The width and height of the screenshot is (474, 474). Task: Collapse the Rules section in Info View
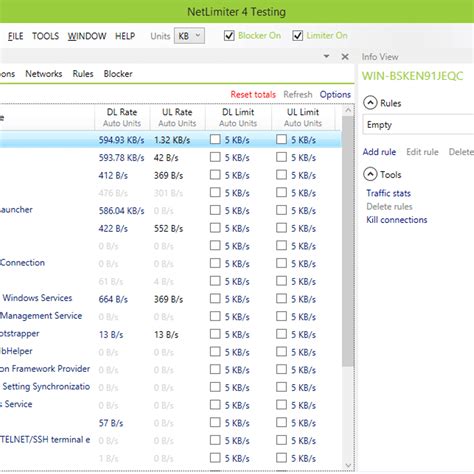[370, 103]
